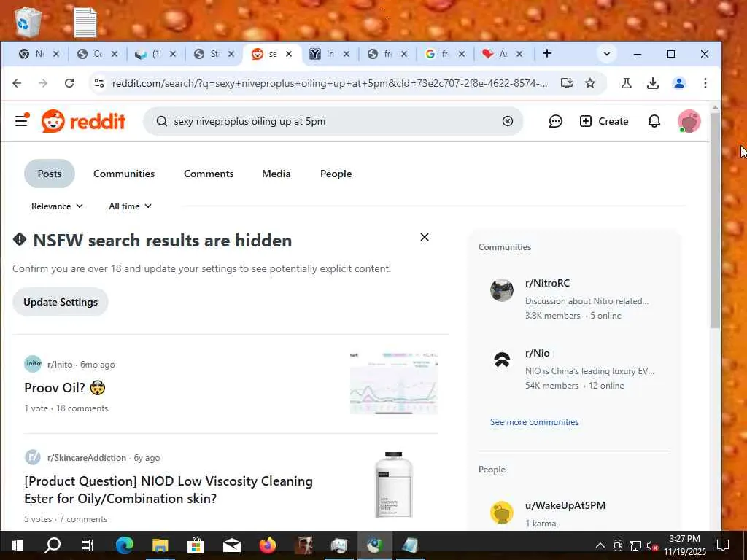Switch to the Communities search tab

pyautogui.click(x=124, y=174)
